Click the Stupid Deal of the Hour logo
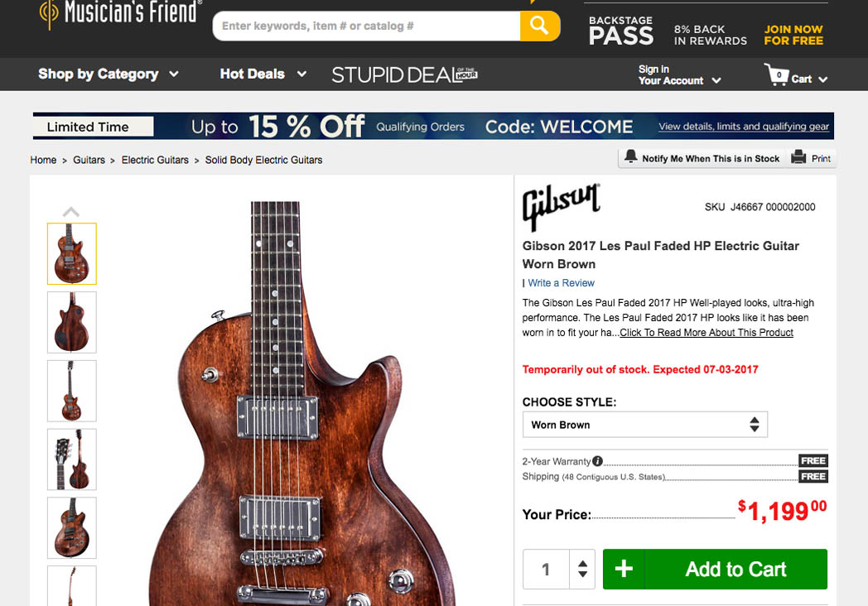Image resolution: width=868 pixels, height=606 pixels. tap(404, 75)
